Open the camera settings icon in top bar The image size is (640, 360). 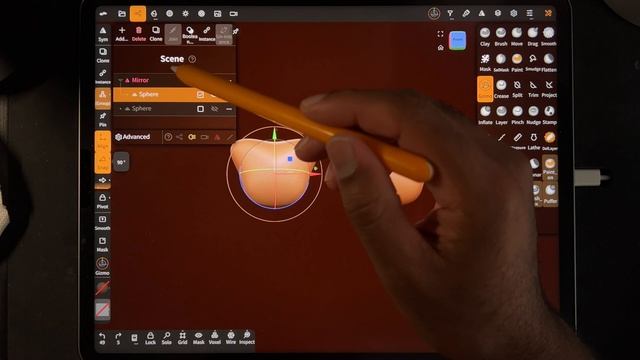(233, 13)
